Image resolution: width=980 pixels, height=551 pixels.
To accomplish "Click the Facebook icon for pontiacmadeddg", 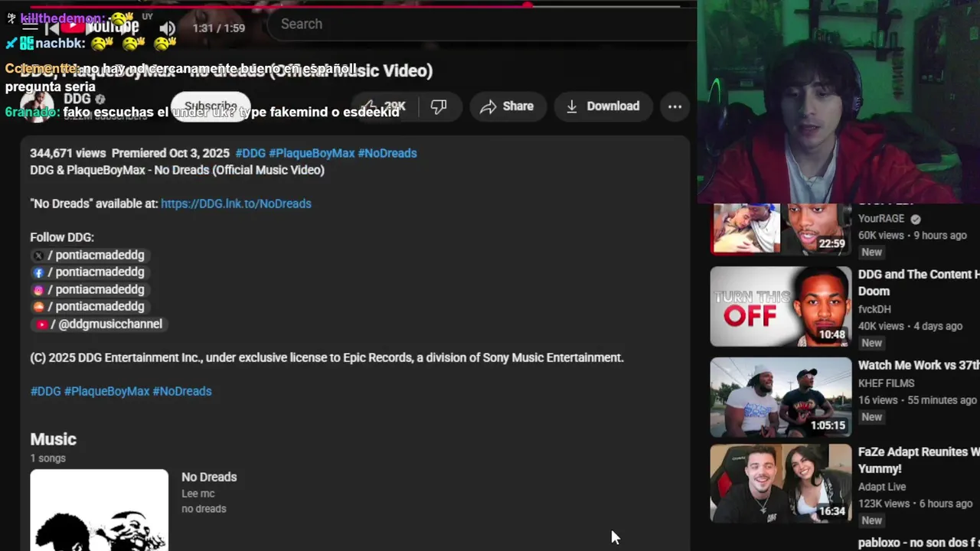I will click(x=38, y=272).
